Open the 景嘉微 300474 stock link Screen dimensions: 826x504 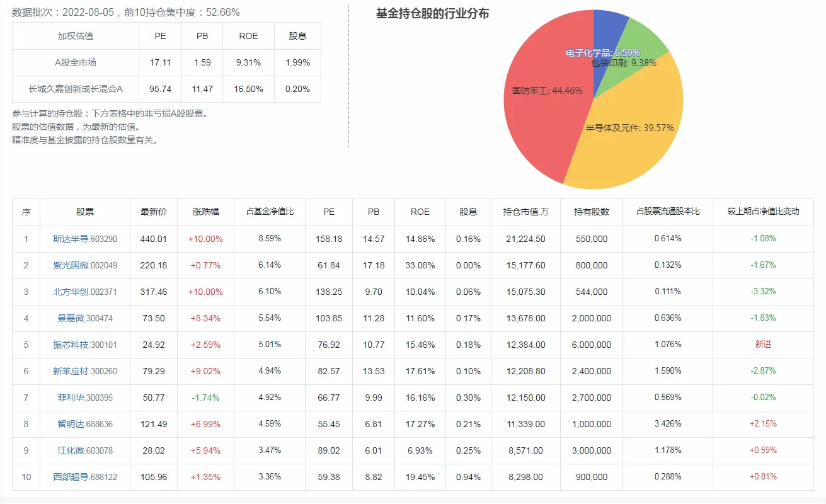(x=85, y=318)
